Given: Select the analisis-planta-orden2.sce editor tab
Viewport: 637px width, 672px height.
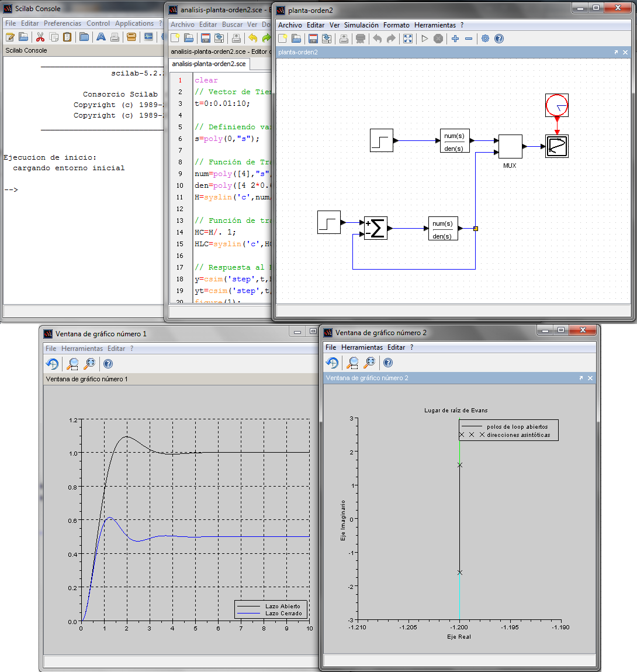Looking at the screenshot, I should (x=209, y=64).
